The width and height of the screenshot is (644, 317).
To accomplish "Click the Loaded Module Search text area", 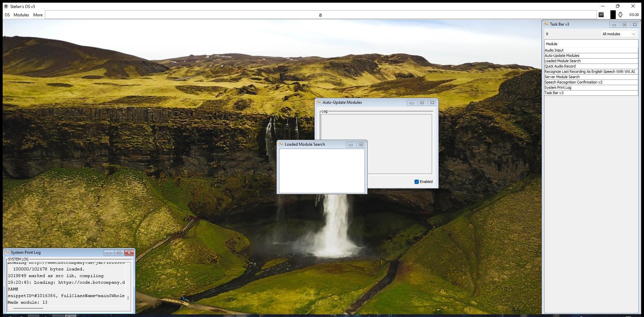I will (322, 171).
